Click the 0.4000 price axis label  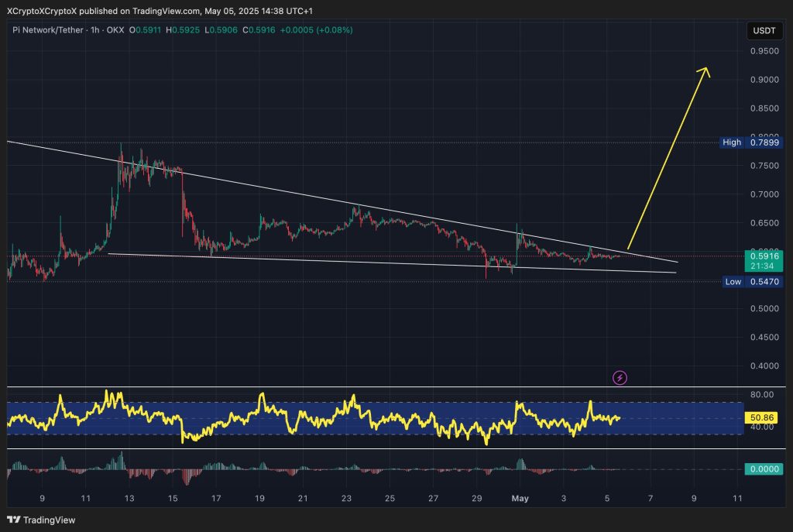click(x=764, y=366)
